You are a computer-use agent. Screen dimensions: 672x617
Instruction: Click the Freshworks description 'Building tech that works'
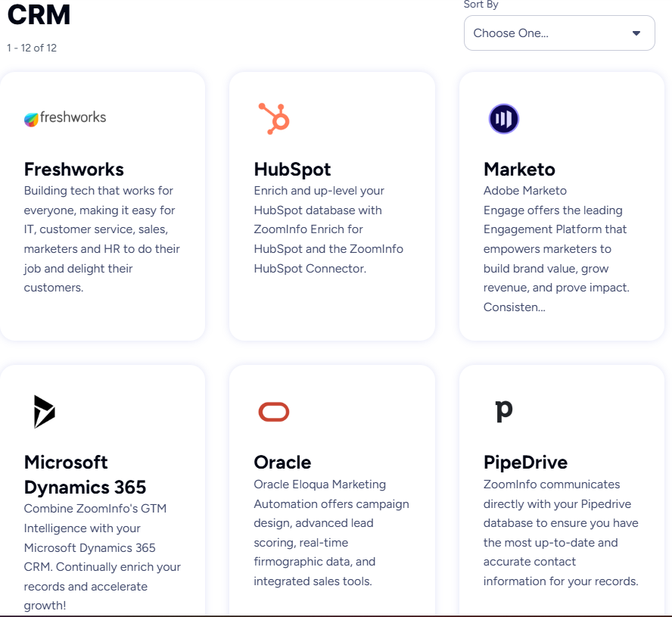pyautogui.click(x=98, y=190)
